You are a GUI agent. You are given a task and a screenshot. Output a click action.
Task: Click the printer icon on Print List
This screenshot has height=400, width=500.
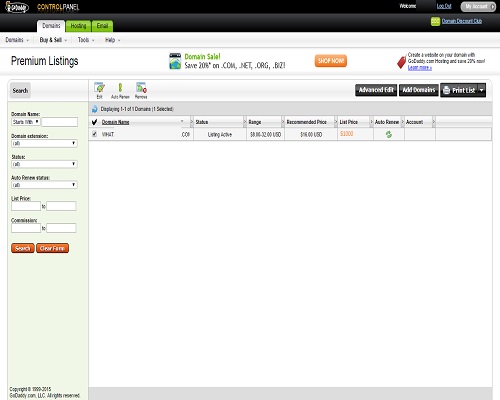tap(447, 90)
